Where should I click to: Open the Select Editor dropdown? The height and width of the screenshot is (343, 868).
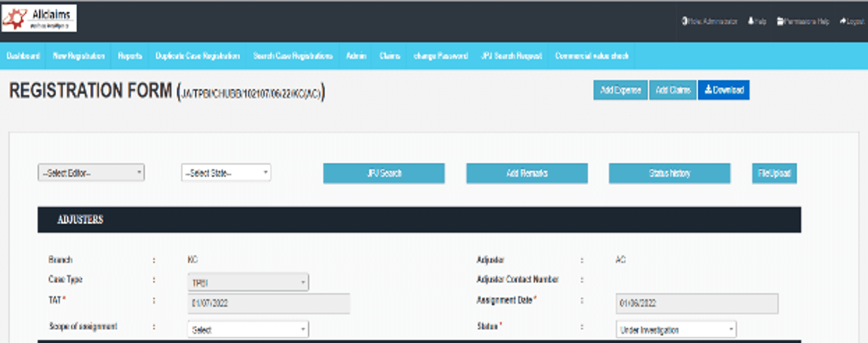pyautogui.click(x=91, y=173)
